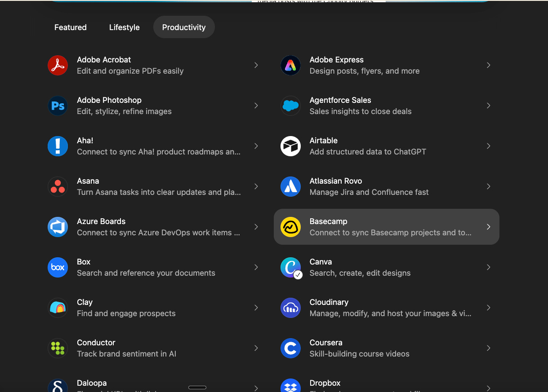Expand the Adobe Express row chevron
The width and height of the screenshot is (548, 392).
489,65
